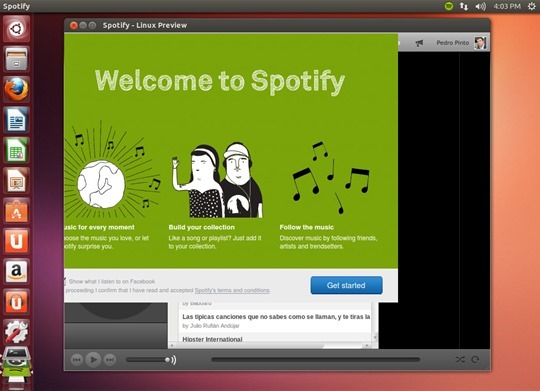
Task: Open LibreOffice Writer from the launcher
Action: tap(17, 120)
